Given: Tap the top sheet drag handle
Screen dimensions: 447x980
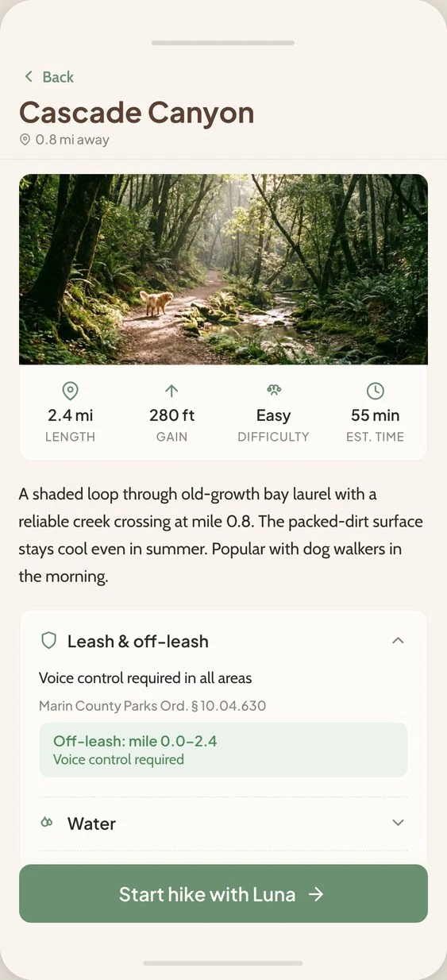Looking at the screenshot, I should click(x=223, y=42).
